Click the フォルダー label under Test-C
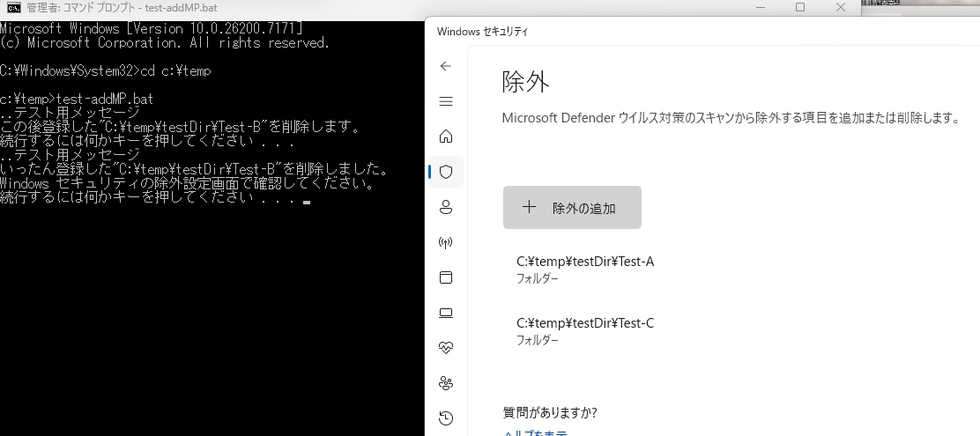 coord(538,340)
